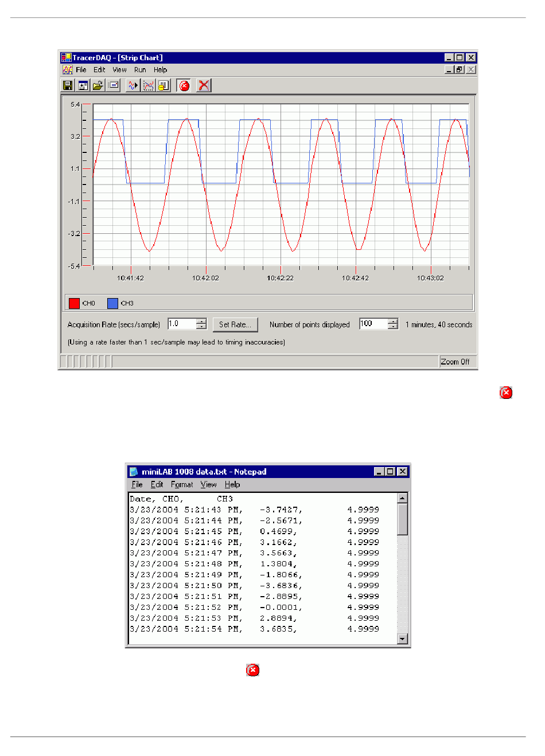Click the -5.4 bottom Y-axis label
The width and height of the screenshot is (545, 756).
[x=74, y=267]
